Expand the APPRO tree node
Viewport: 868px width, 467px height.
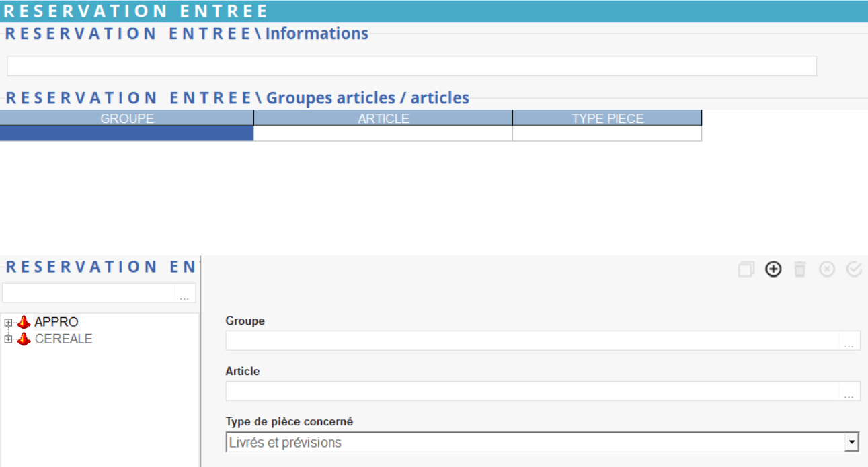click(8, 323)
